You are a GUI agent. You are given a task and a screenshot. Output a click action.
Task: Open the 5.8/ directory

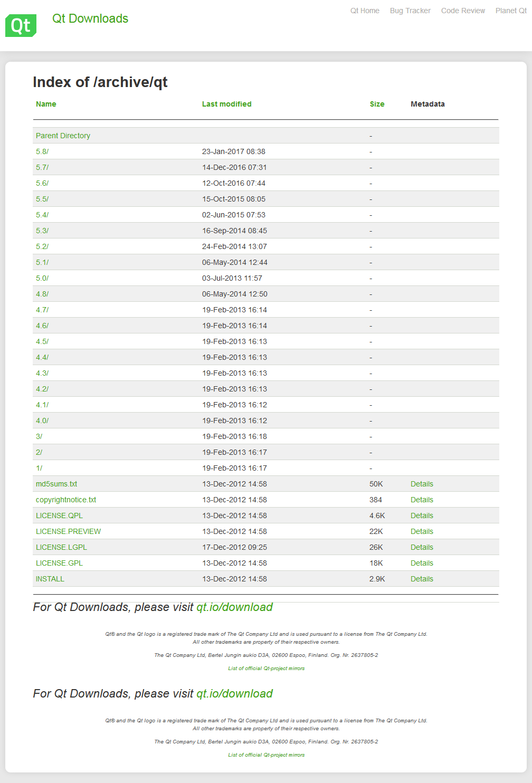pyautogui.click(x=42, y=151)
